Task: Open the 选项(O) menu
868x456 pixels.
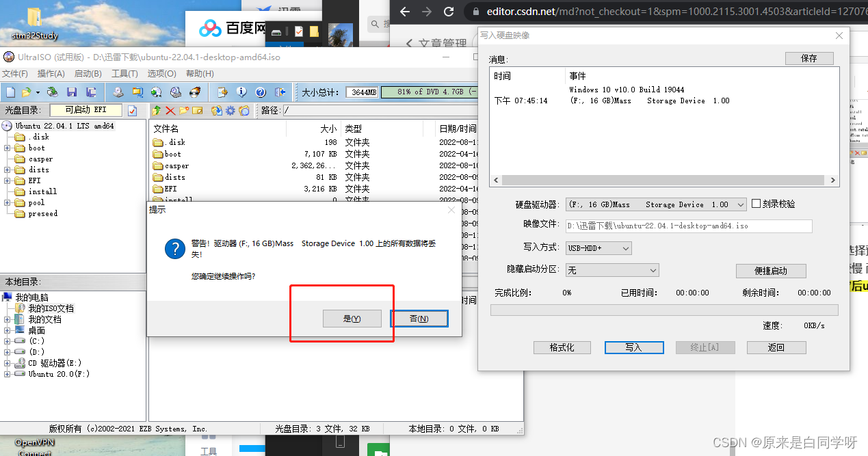Action: pyautogui.click(x=161, y=74)
